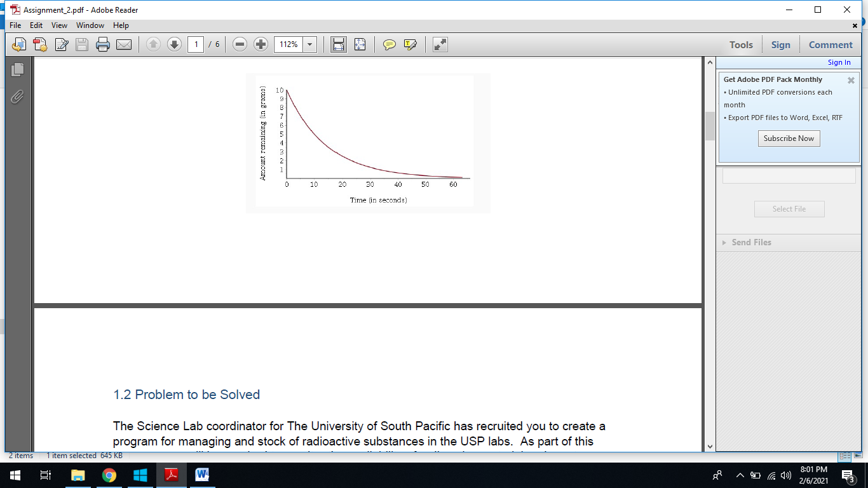Click the Sign In link
Image resolution: width=868 pixels, height=488 pixels.
(839, 62)
